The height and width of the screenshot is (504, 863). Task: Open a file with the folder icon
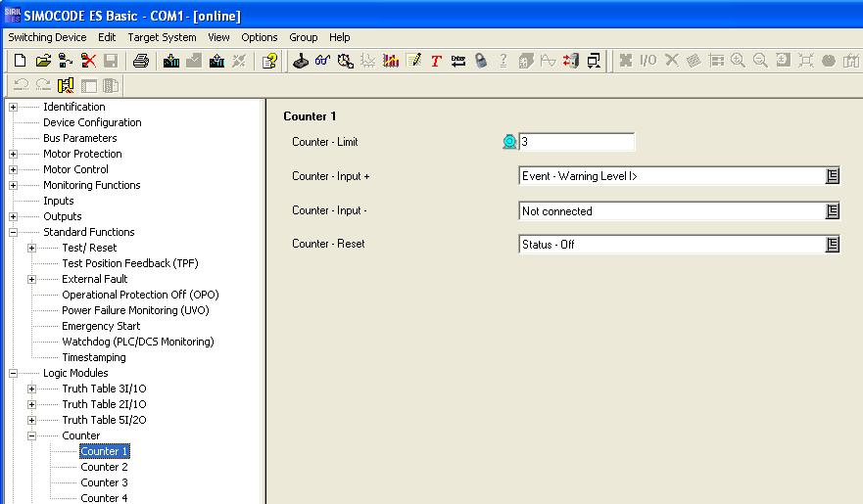point(43,61)
